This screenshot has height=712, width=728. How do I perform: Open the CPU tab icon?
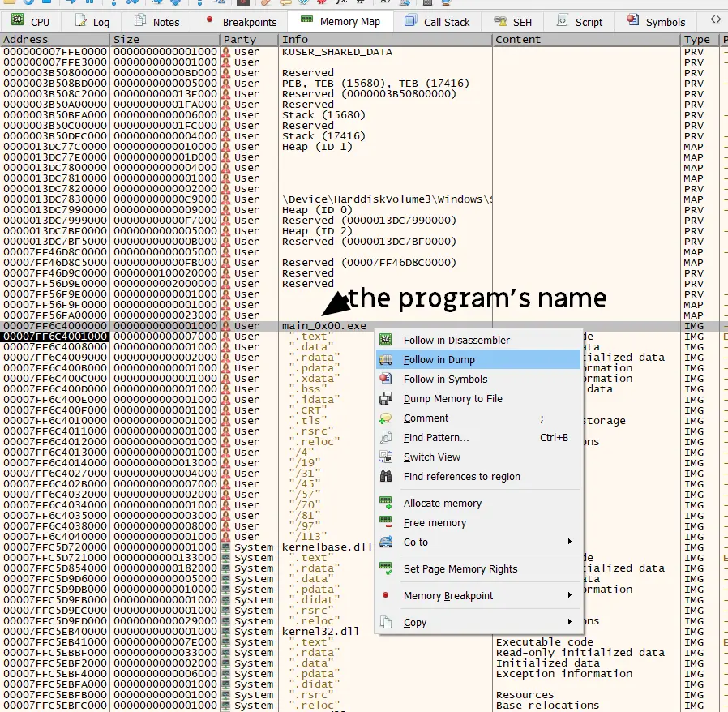pyautogui.click(x=17, y=21)
